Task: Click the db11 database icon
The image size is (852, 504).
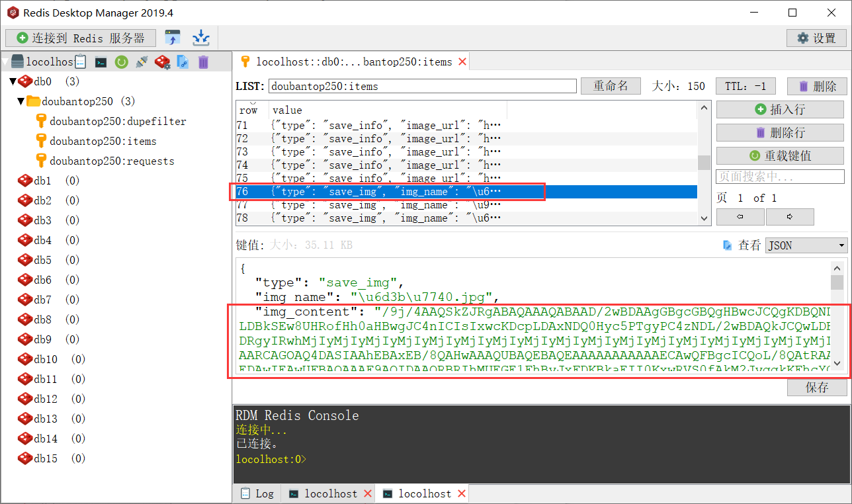Action: click(x=25, y=379)
